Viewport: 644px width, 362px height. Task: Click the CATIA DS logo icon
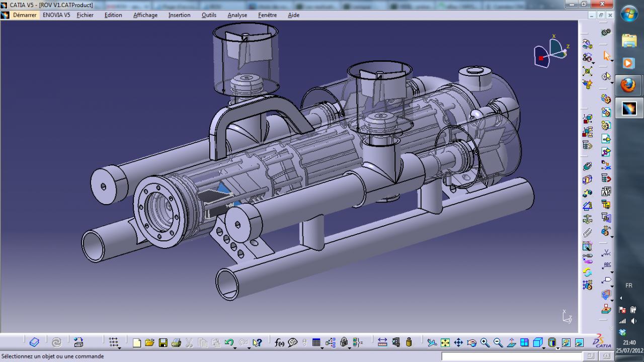click(601, 342)
